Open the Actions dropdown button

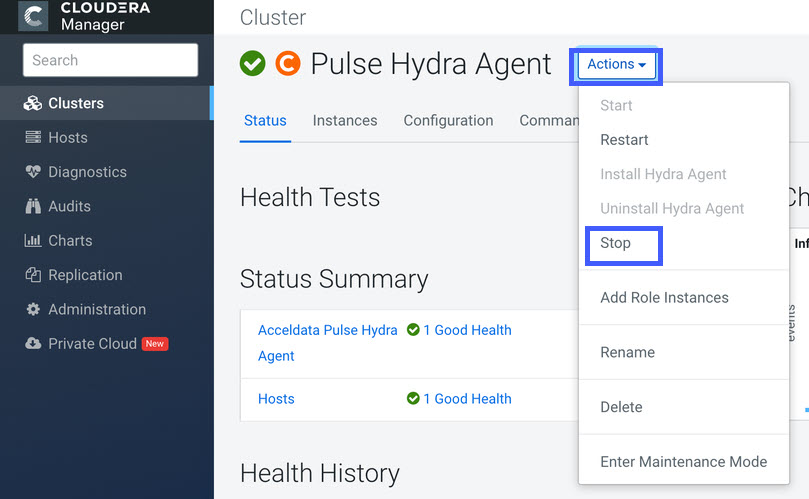[617, 65]
